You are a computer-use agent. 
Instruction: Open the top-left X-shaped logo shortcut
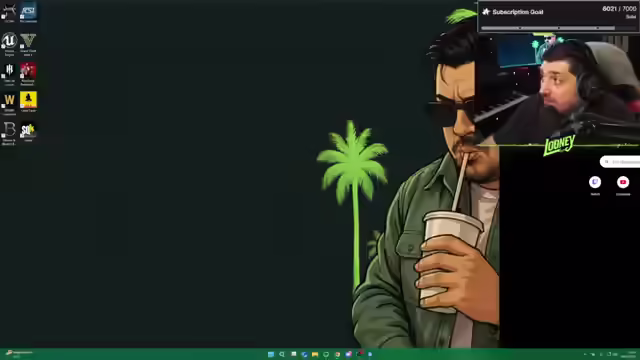click(x=9, y=12)
